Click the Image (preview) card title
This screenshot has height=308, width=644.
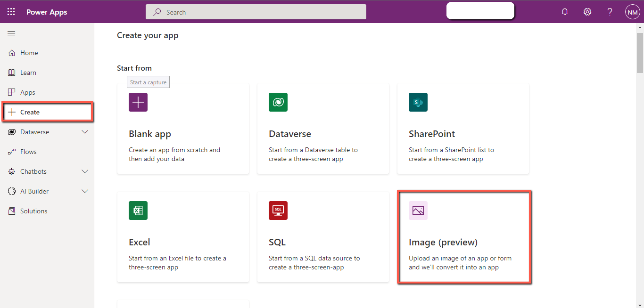443,242
